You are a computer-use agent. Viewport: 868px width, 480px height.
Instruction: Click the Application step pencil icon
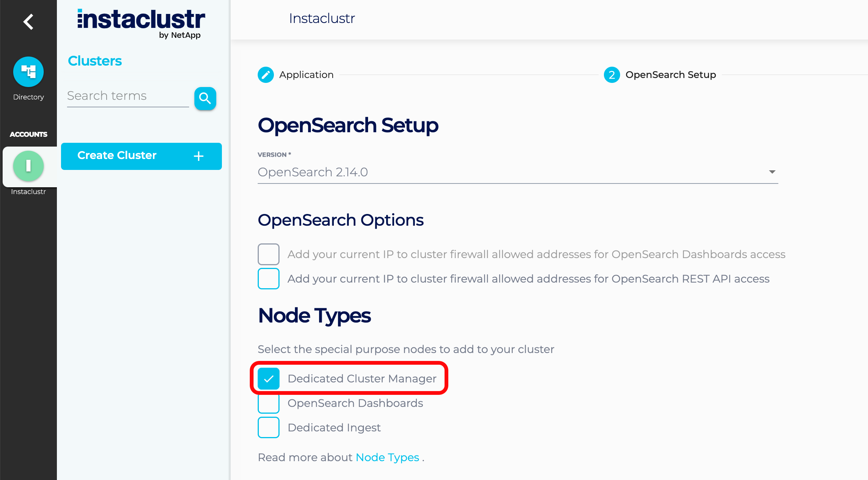pyautogui.click(x=266, y=75)
